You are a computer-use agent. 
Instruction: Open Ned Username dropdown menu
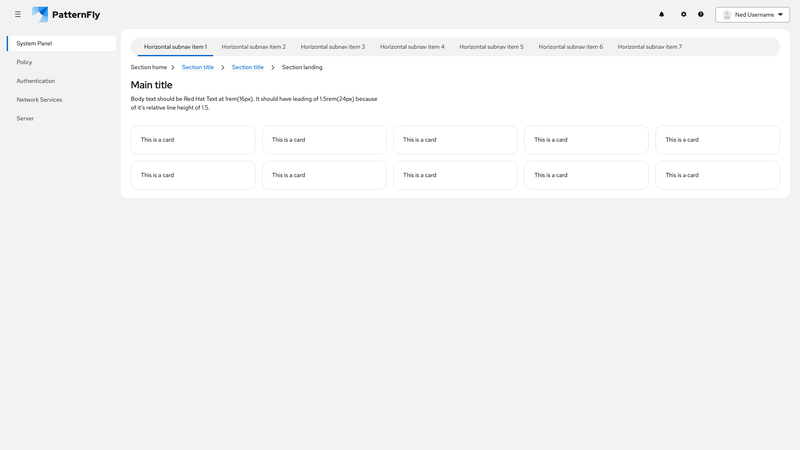click(752, 15)
